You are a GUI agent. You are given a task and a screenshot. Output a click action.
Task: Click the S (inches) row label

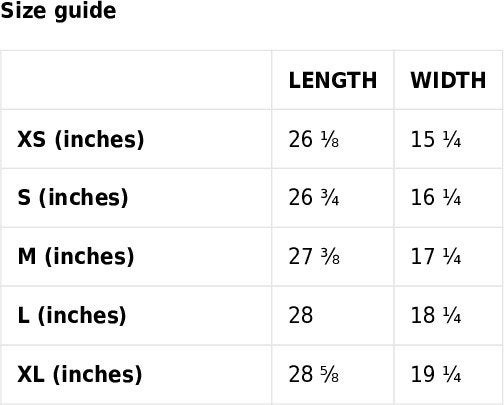(73, 198)
